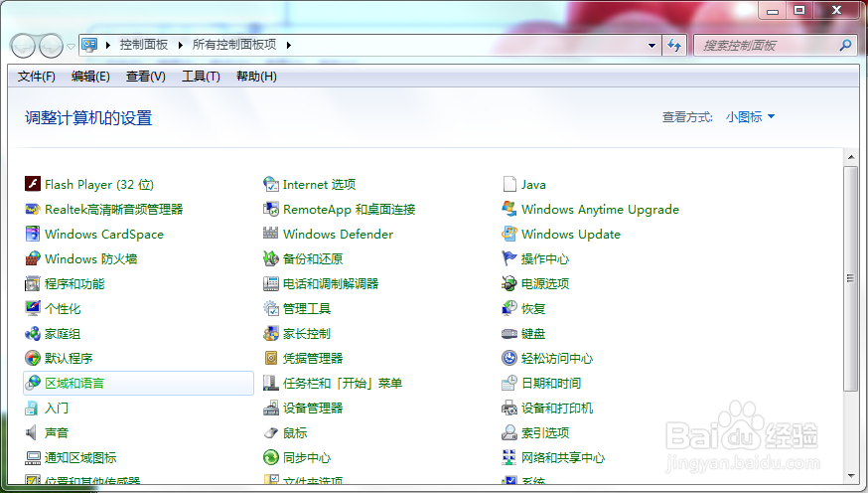Screen dimensions: 868x493
Task: Click the 轻松访问中心 icon
Action: 509,358
